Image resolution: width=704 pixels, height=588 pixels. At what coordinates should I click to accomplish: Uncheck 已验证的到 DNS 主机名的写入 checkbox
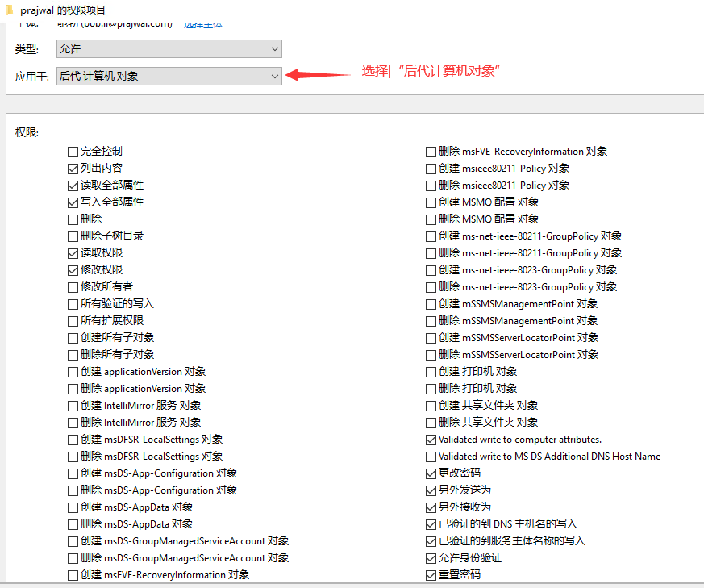(431, 524)
